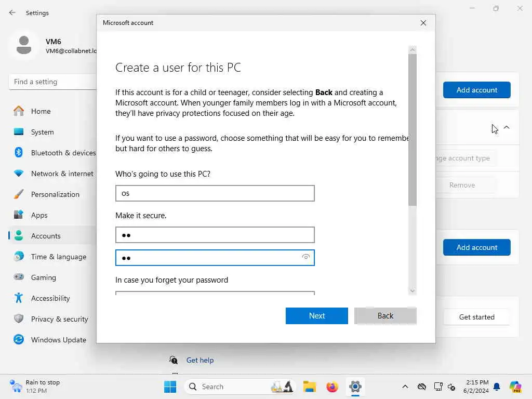
Task: Open the Get help link
Action: coord(200,360)
